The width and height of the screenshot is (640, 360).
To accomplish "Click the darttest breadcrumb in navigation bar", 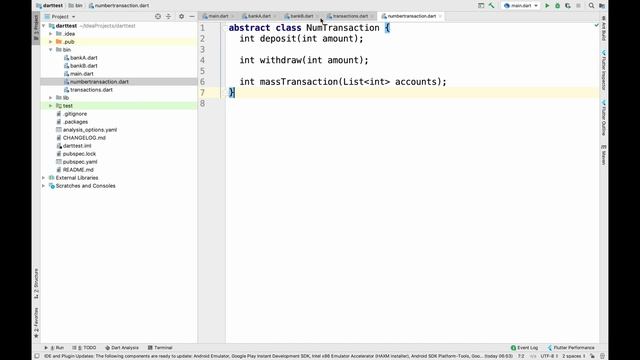I will pyautogui.click(x=50, y=6).
